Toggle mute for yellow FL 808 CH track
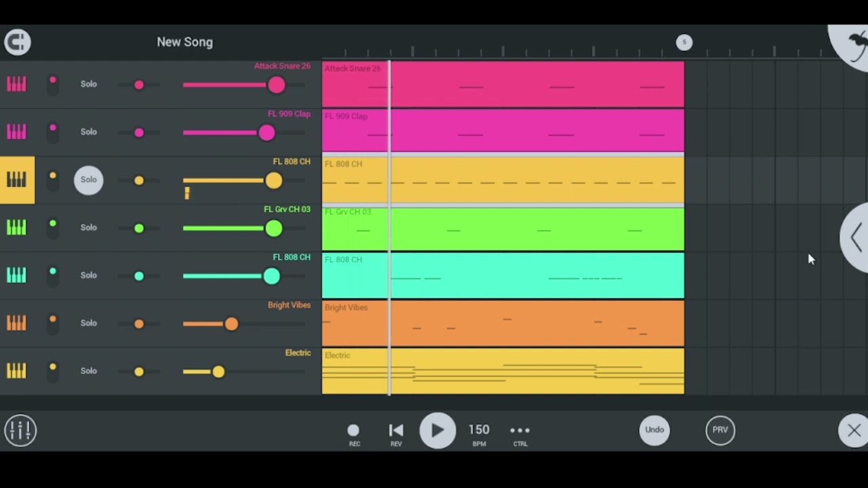 (x=52, y=180)
